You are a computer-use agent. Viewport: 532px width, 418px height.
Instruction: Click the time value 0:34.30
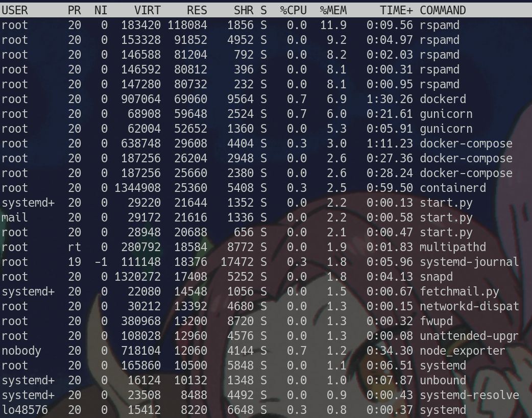pyautogui.click(x=390, y=351)
